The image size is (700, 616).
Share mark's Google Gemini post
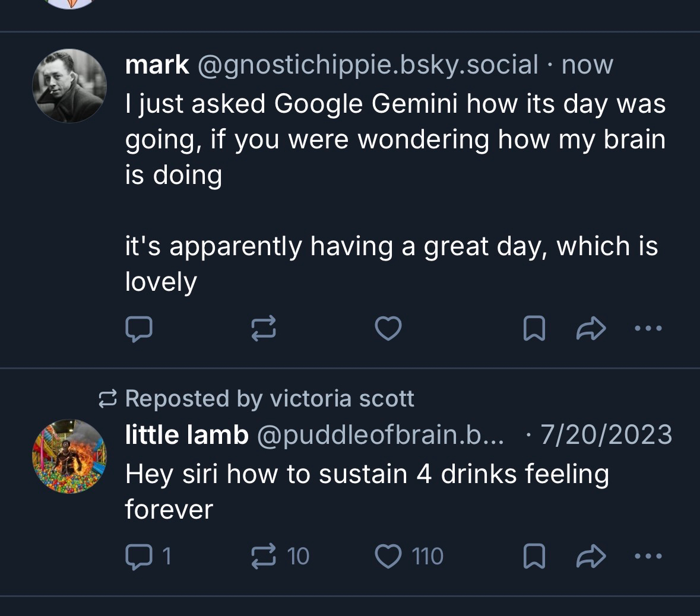[591, 328]
